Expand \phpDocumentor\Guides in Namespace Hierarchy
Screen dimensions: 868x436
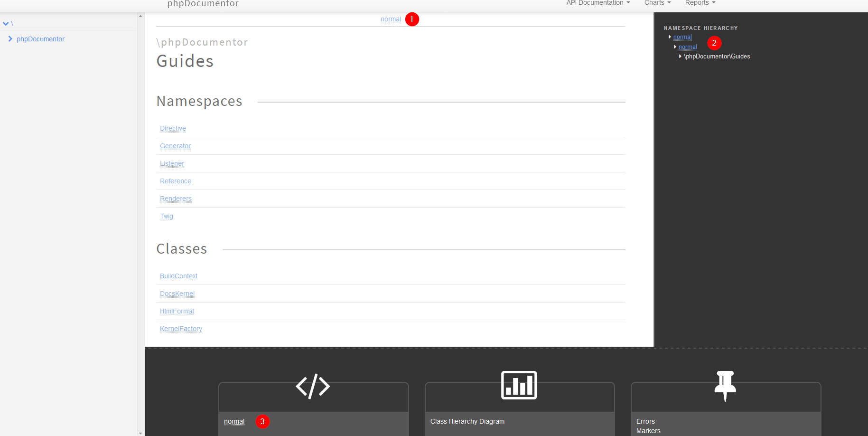click(680, 56)
